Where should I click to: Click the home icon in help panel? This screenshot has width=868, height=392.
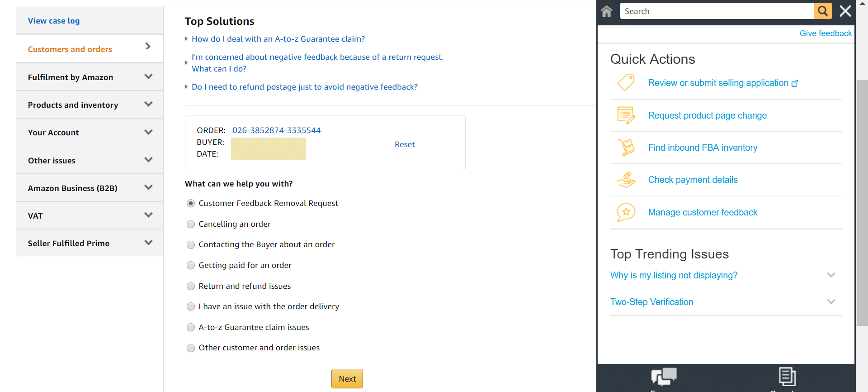click(x=607, y=11)
